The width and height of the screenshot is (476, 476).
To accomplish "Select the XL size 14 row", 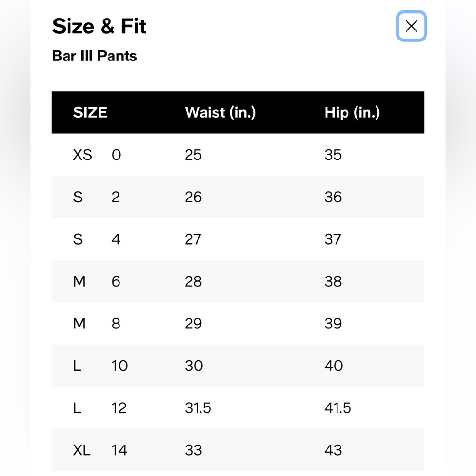I will pos(238,450).
